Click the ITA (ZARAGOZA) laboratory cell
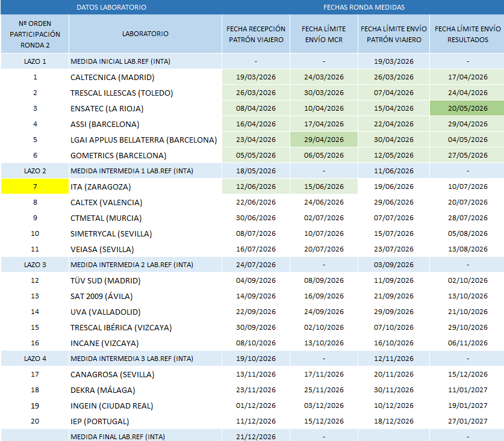The height and width of the screenshot is (441, 504). click(145, 187)
